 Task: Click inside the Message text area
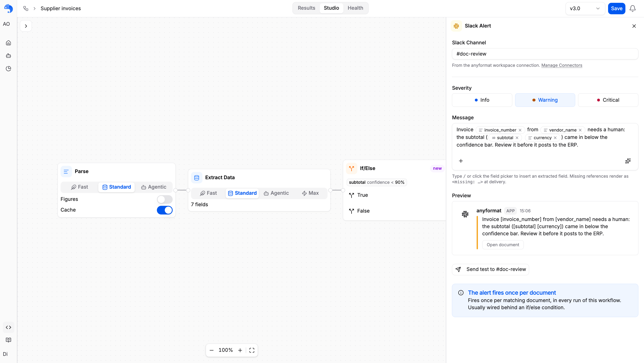point(545,147)
